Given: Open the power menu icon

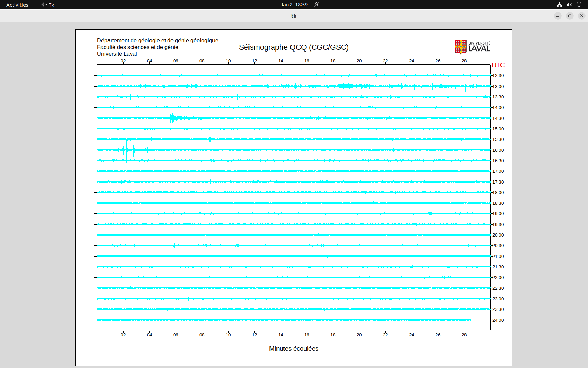Looking at the screenshot, I should pyautogui.click(x=579, y=5).
